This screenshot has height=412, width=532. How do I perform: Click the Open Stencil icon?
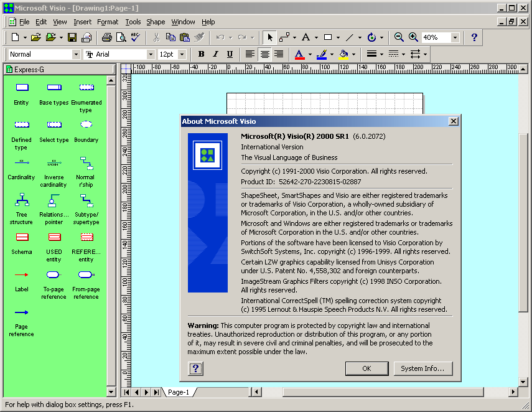tap(51, 37)
